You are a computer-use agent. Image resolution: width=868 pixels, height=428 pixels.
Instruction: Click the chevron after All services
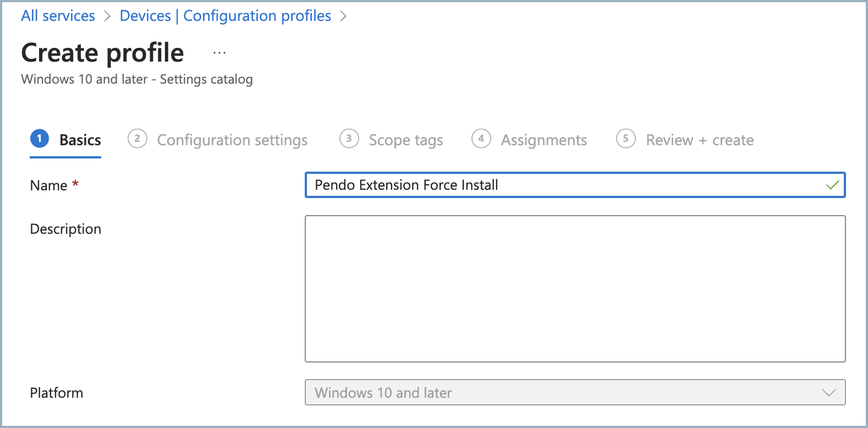[107, 17]
